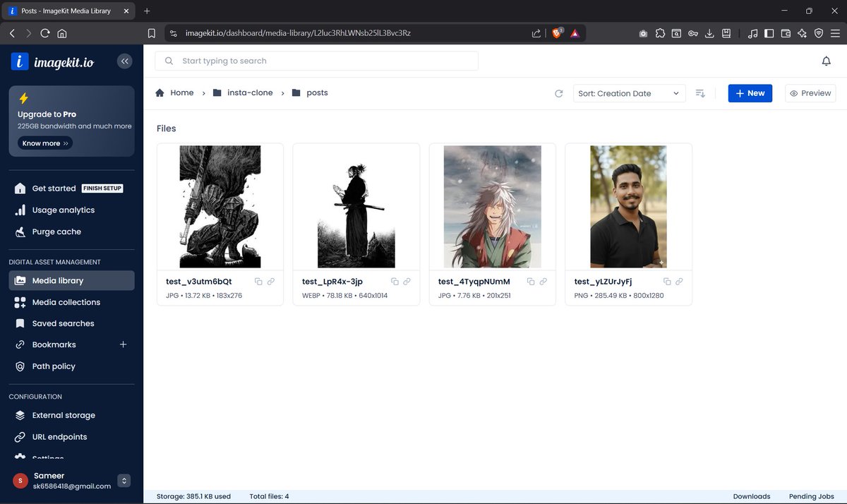Open test_4TyqpNUmM image thumbnail
Image resolution: width=847 pixels, height=504 pixels.
493,207
